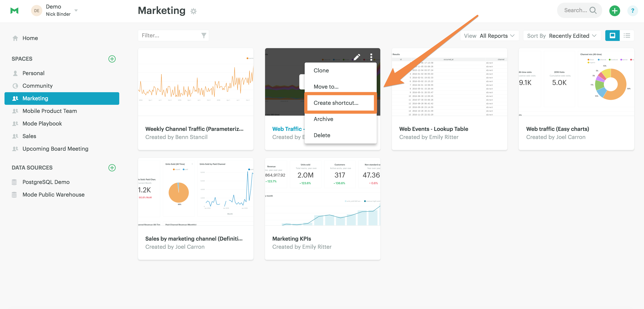
Task: Add a new data source plus icon
Action: pyautogui.click(x=112, y=168)
